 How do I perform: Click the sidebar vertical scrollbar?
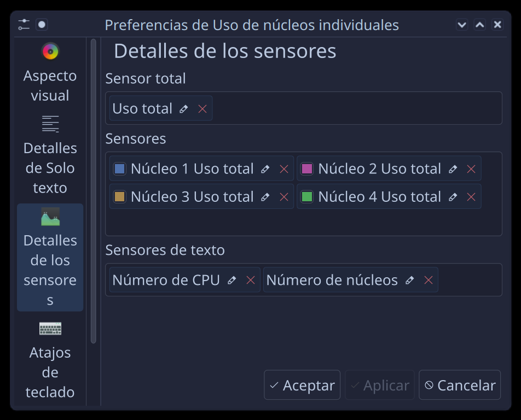click(94, 191)
